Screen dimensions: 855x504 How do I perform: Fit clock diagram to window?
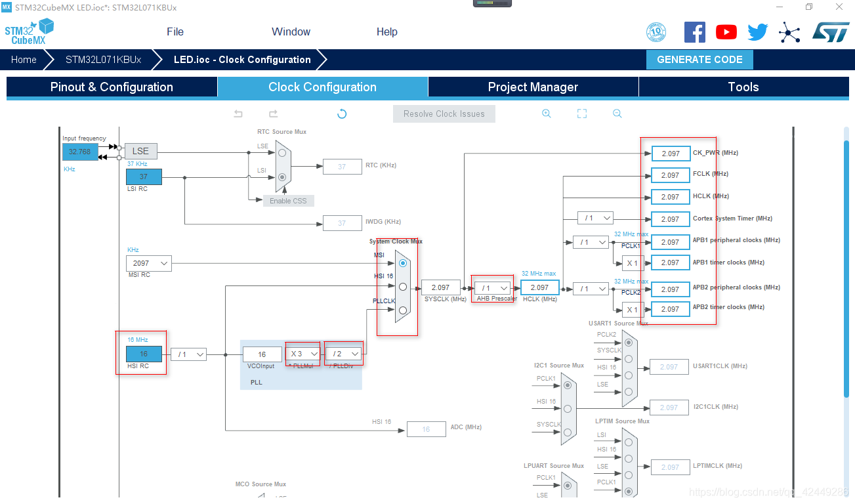coord(581,114)
